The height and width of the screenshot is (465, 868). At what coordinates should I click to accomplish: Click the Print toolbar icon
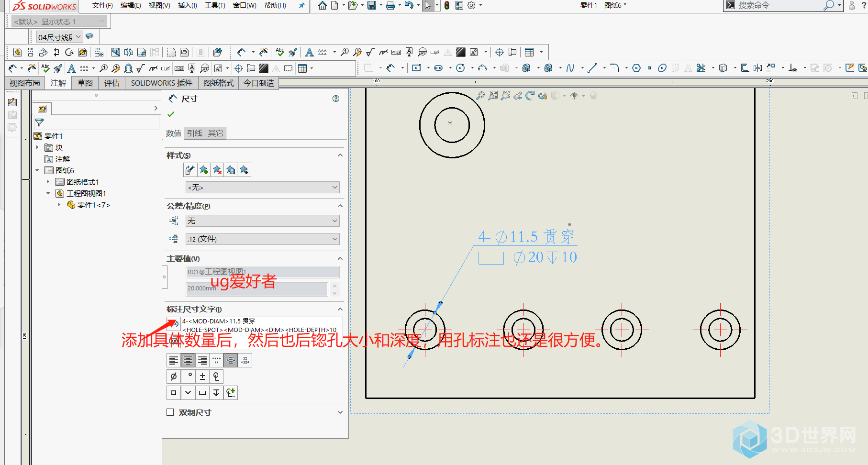coord(390,5)
